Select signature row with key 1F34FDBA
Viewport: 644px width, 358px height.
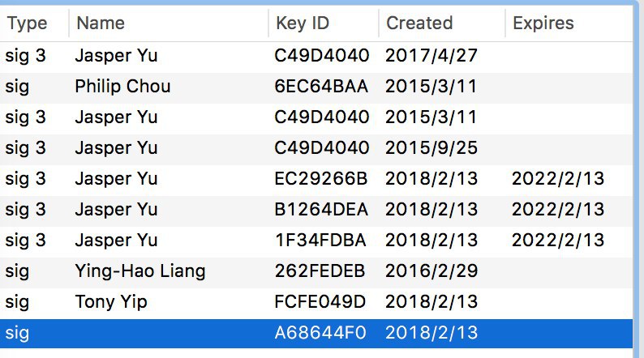(316, 241)
